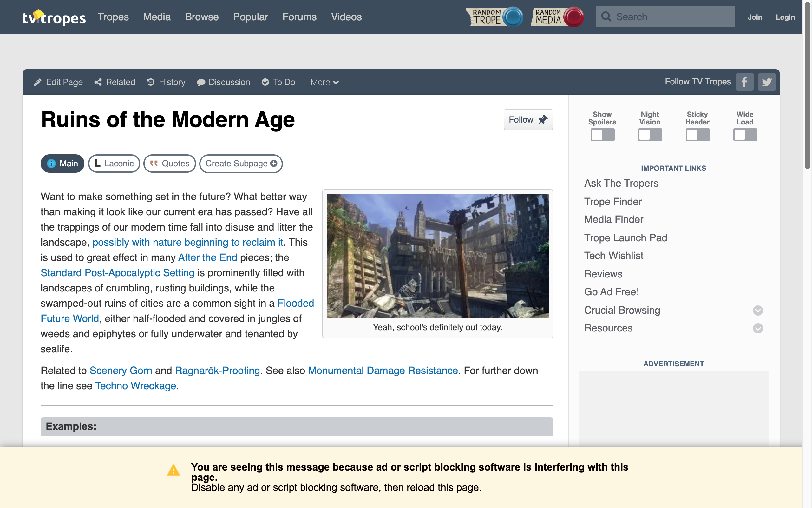This screenshot has height=508, width=812.
Task: Open the Media Finder link
Action: (614, 220)
